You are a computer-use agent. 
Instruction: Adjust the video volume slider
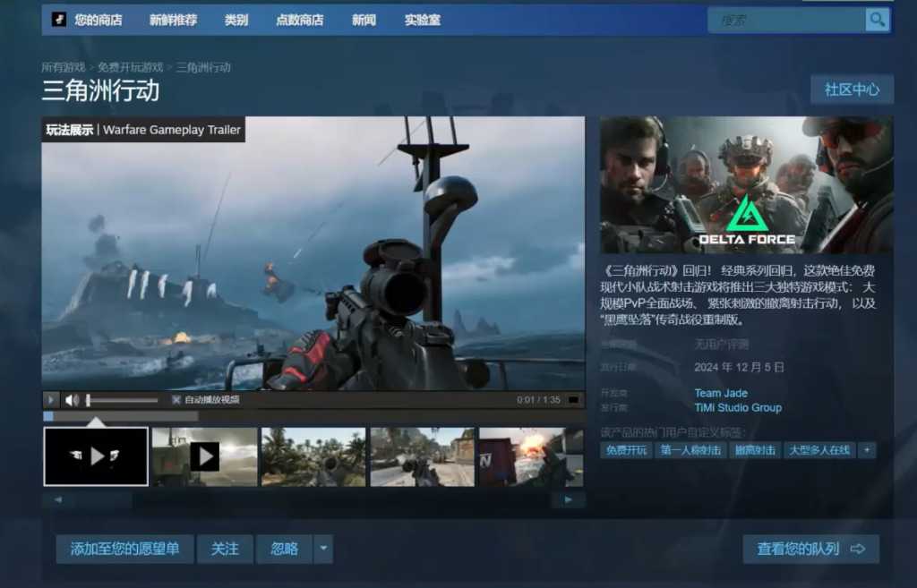[x=122, y=400]
